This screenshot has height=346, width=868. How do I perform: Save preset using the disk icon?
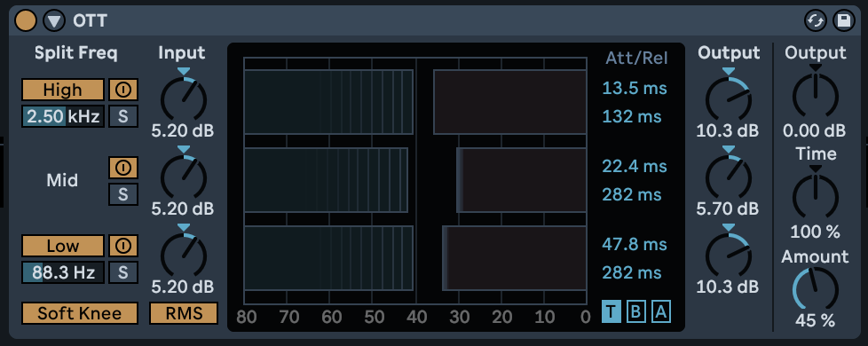click(x=844, y=21)
